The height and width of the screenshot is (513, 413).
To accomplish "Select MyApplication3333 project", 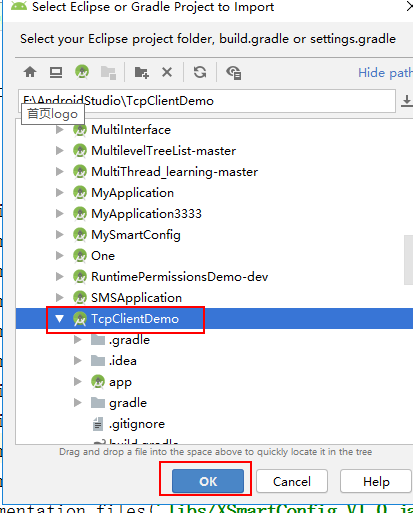I will 146,214.
